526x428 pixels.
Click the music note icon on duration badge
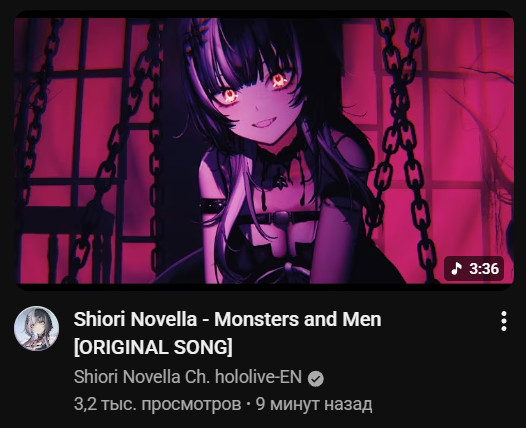(456, 269)
